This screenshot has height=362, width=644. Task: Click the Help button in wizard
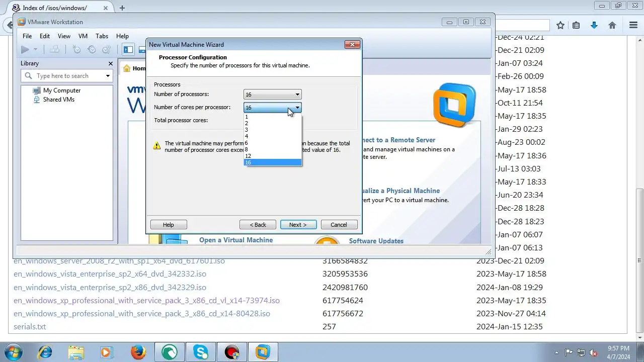[x=169, y=225]
